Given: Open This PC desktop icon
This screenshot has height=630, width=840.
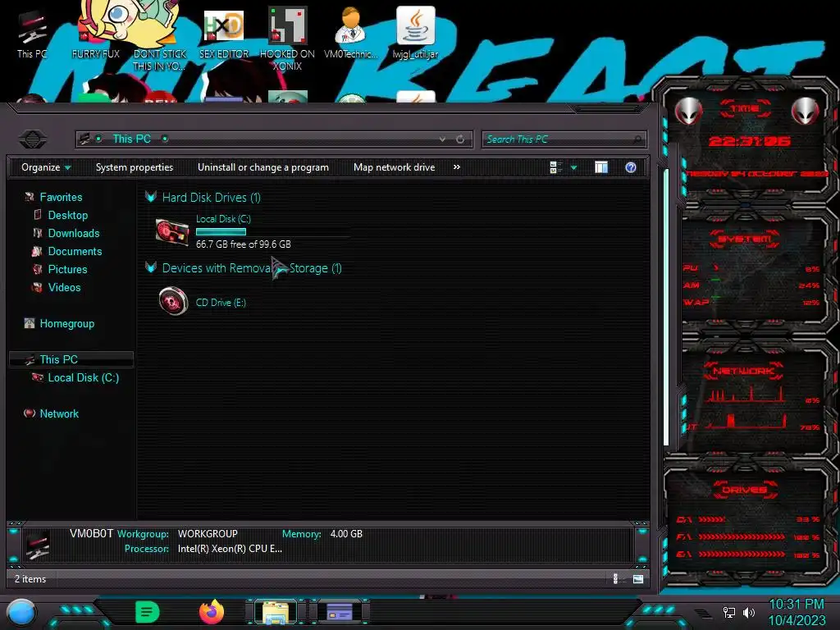Looking at the screenshot, I should 32,34.
